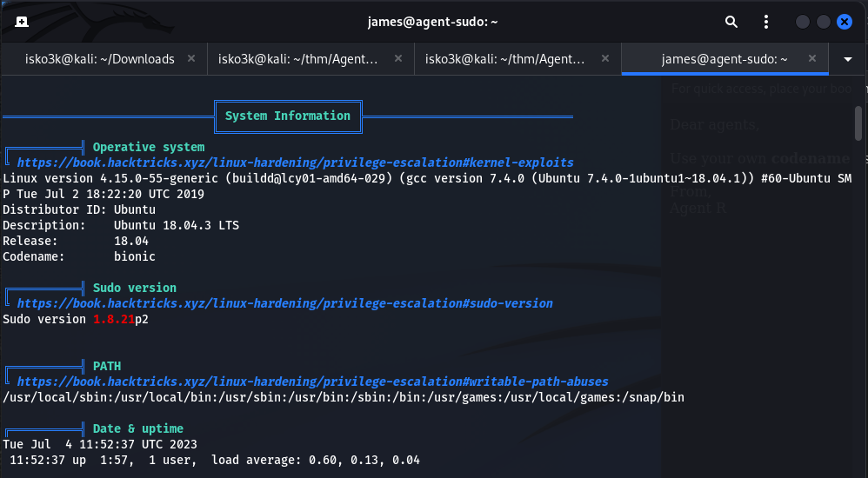Select the rightmost ~/thm/Agent tab

505,59
